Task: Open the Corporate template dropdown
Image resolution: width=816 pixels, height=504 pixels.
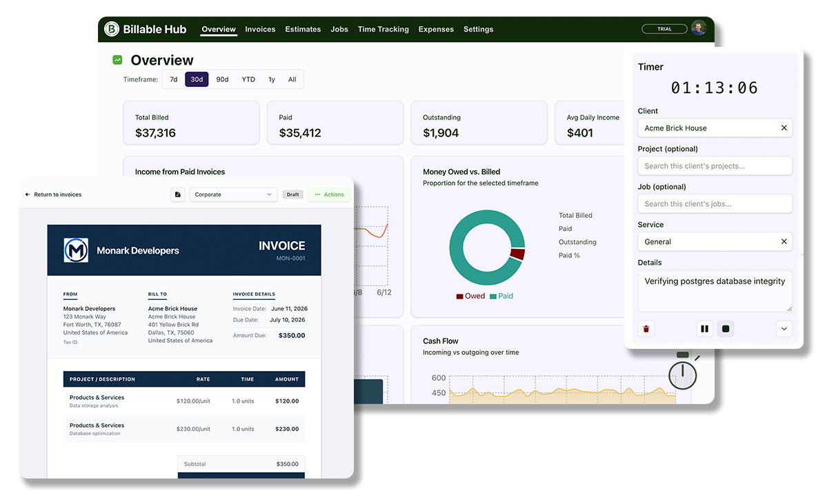Action: coord(233,194)
